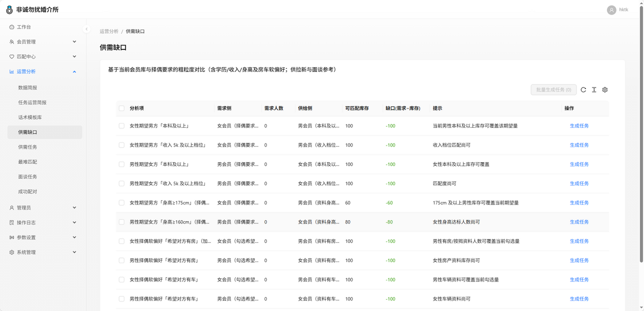
Task: Click 生成任务 for 男性期望女方「收入 5k 及以上档位」
Action: [x=579, y=184]
